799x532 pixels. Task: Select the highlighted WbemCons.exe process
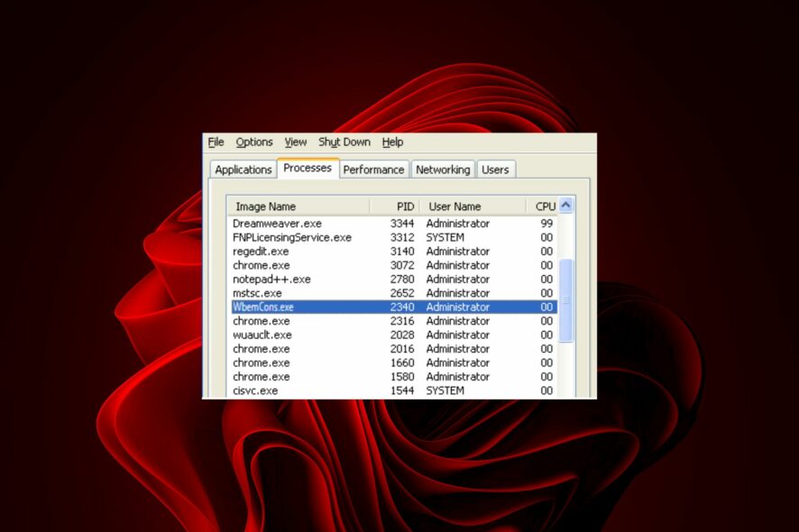[x=392, y=307]
